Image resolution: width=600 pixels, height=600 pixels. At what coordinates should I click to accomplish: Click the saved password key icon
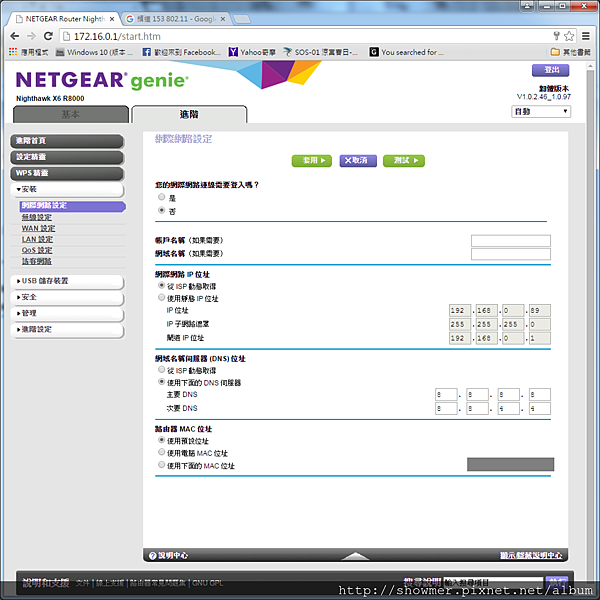pyautogui.click(x=556, y=36)
